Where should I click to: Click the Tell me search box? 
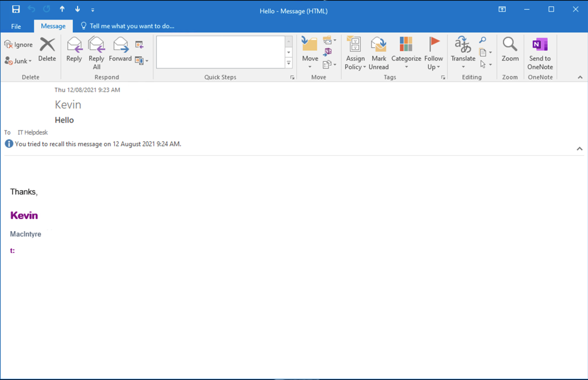click(x=131, y=26)
